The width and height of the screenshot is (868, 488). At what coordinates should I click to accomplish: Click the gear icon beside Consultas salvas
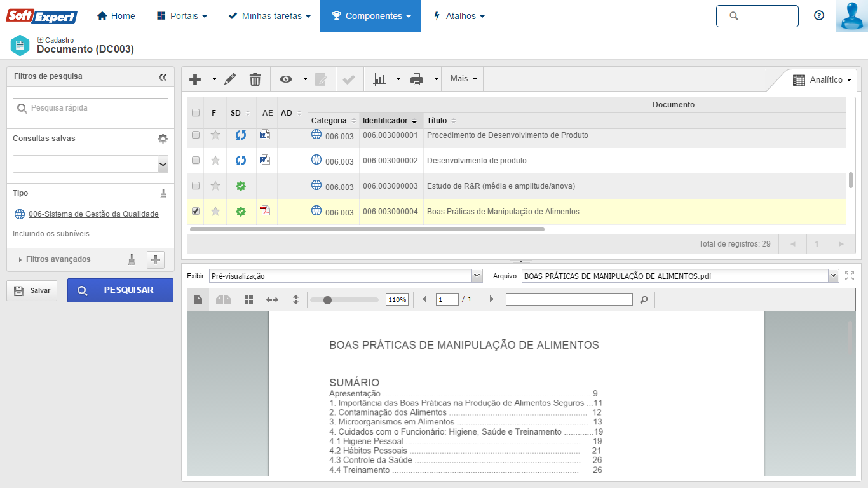pos(163,139)
